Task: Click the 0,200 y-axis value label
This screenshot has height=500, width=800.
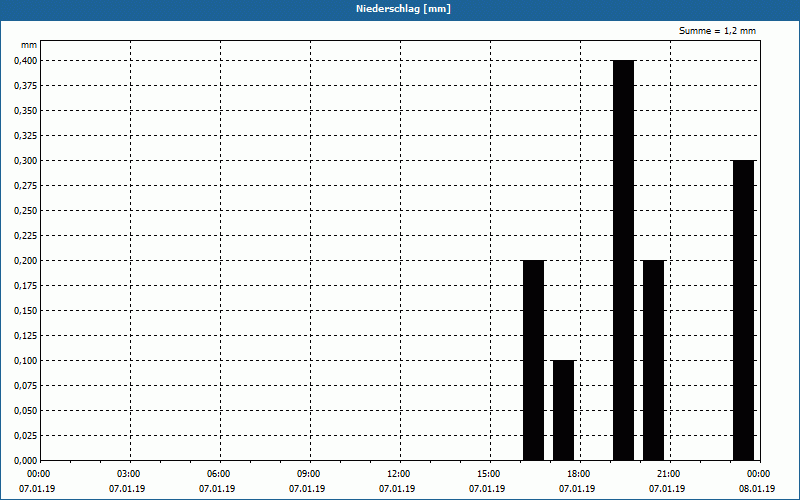Action: click(x=25, y=260)
